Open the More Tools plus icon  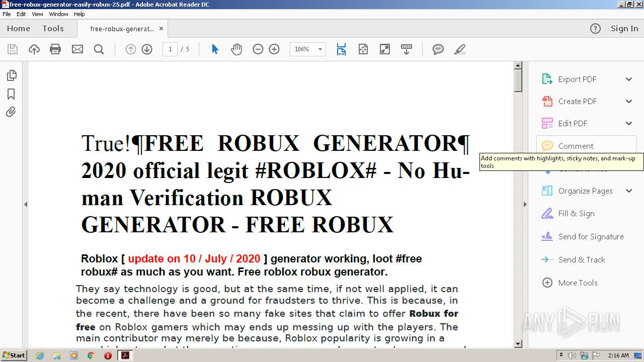pyautogui.click(x=547, y=283)
